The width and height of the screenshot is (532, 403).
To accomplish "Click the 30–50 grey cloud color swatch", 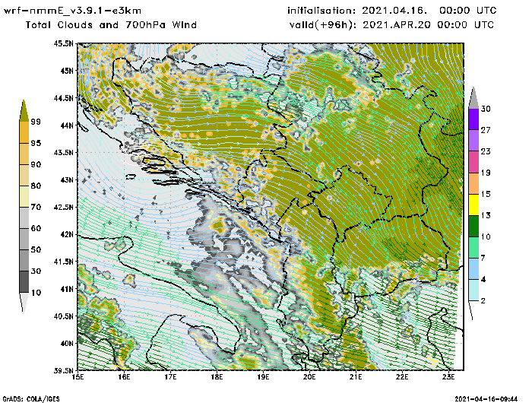I will pyautogui.click(x=24, y=260).
